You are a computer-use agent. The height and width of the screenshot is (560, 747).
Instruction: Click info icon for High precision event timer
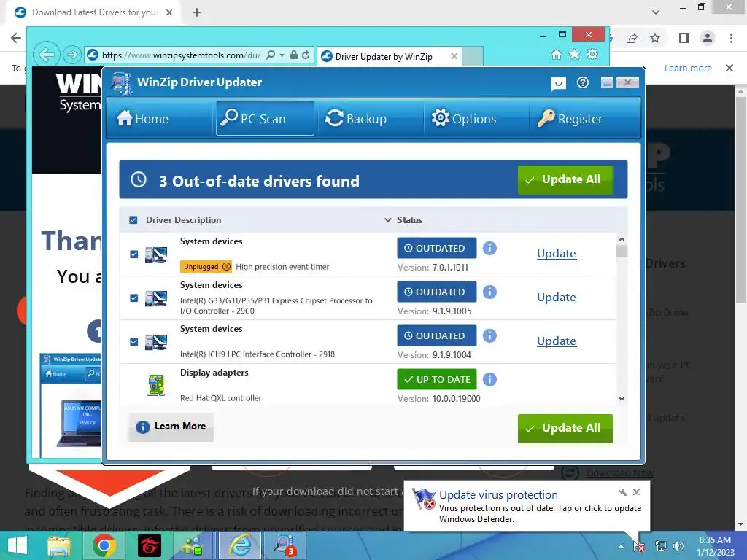[x=489, y=248]
